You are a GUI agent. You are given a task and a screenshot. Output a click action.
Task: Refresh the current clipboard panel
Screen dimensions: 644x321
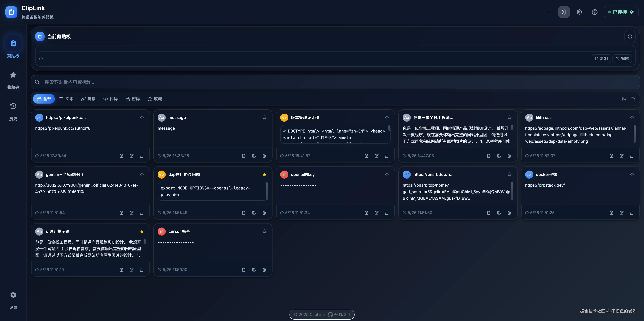pyautogui.click(x=630, y=37)
